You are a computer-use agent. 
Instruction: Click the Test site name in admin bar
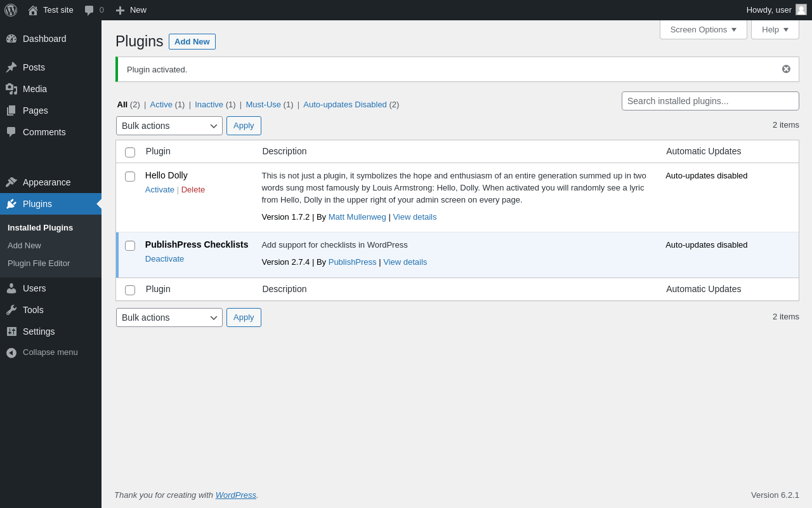point(58,10)
